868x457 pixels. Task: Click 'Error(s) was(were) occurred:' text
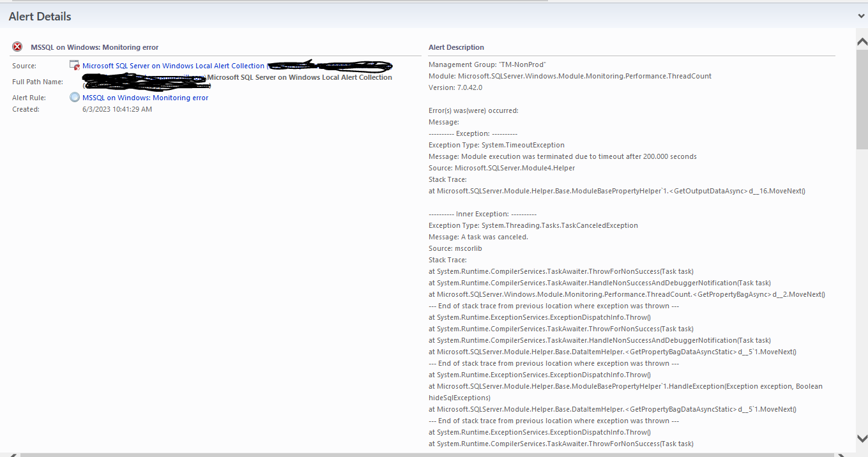click(x=473, y=110)
